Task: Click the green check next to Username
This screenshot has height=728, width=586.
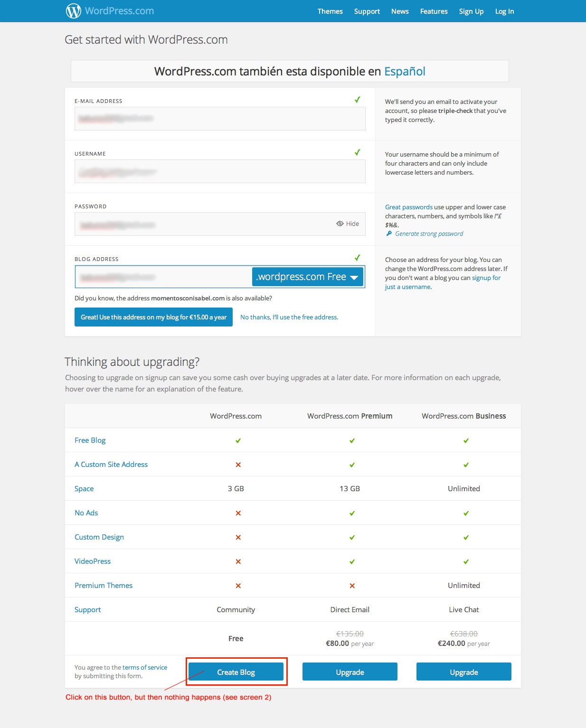Action: pos(358,152)
